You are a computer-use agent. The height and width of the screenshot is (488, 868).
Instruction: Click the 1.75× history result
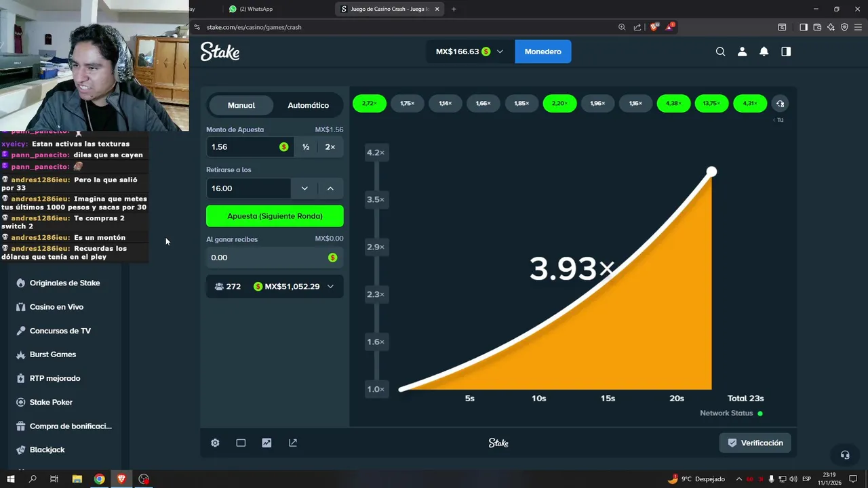408,104
